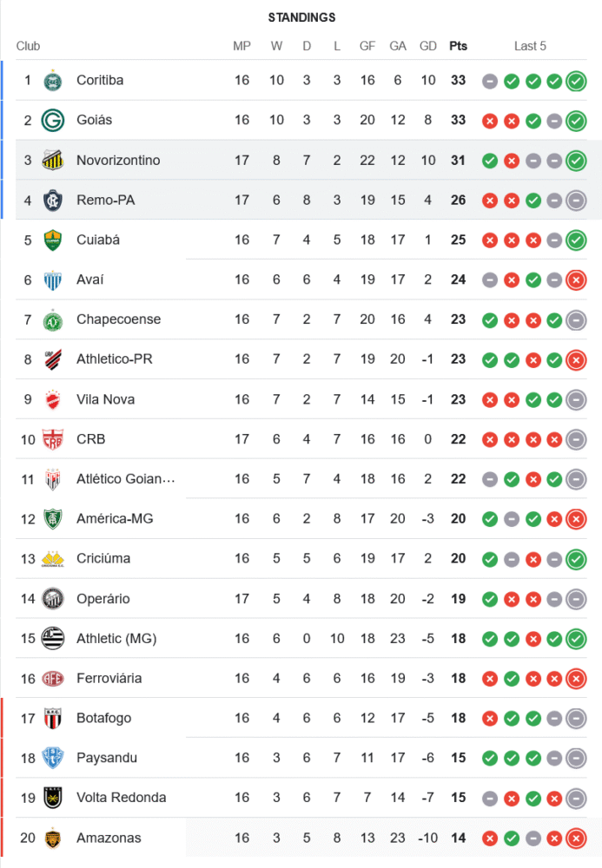Open the Vila Nova team link
This screenshot has width=602, height=868.
click(x=105, y=399)
